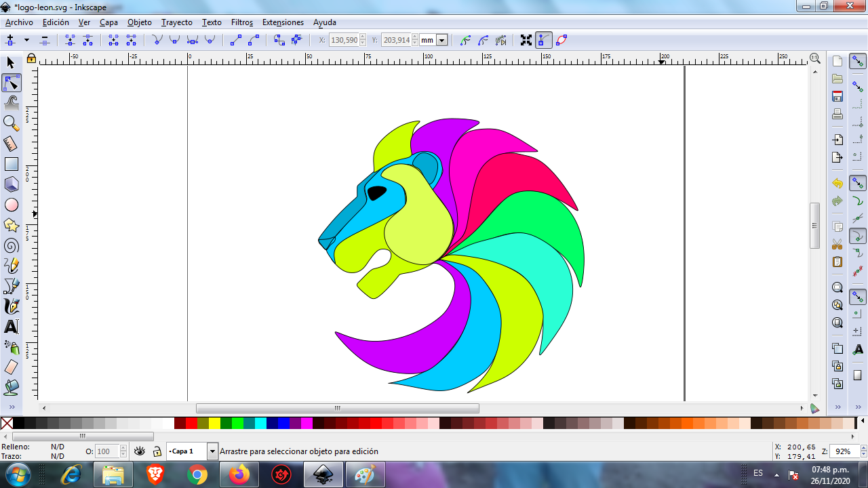Pick the red swatch in palette
868x488 pixels.
tap(191, 424)
